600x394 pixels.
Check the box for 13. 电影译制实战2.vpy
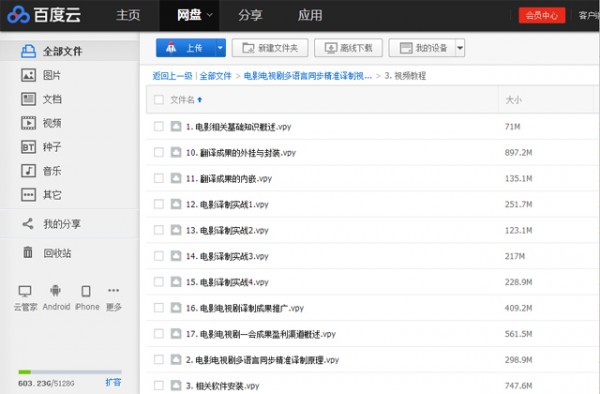coord(158,230)
